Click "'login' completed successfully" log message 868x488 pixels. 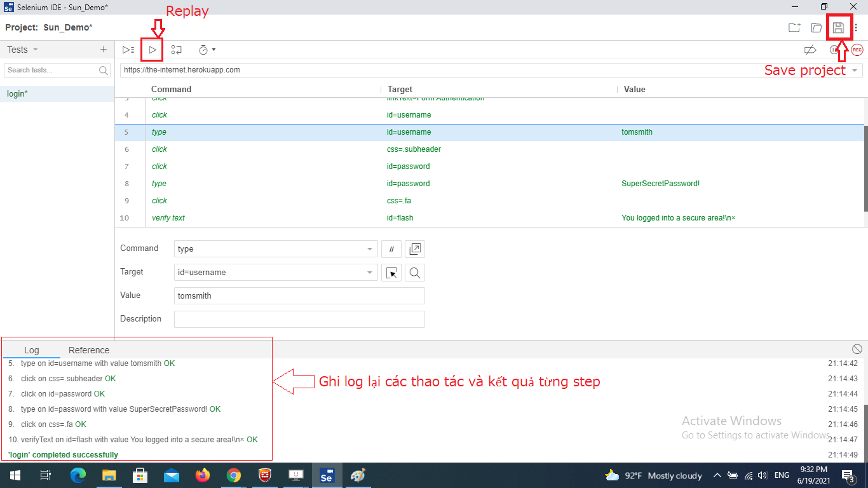tap(63, 455)
